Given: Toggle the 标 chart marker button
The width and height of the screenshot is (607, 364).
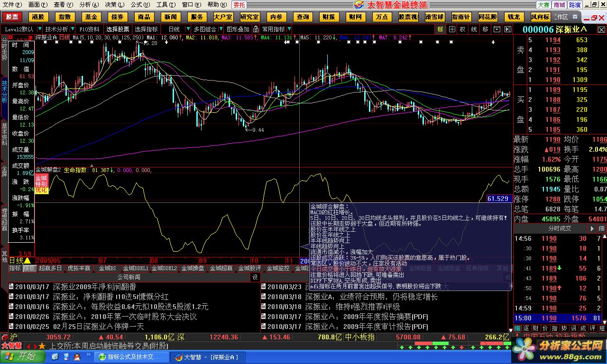Looking at the screenshot, I should [441, 29].
